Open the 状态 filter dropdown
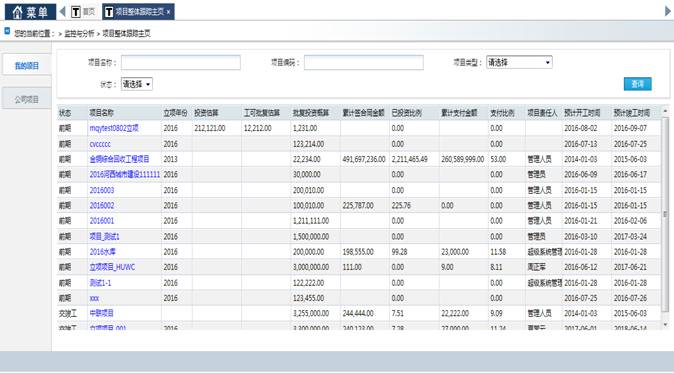 [137, 84]
